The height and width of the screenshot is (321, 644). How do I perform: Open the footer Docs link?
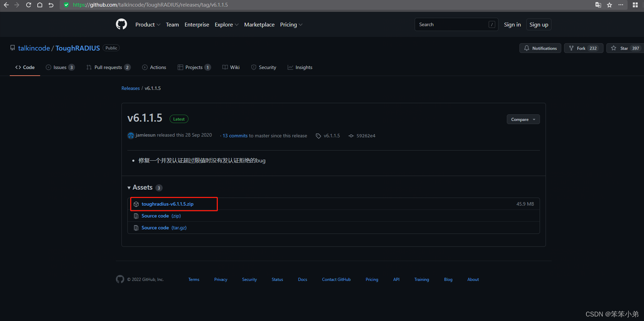(x=303, y=280)
